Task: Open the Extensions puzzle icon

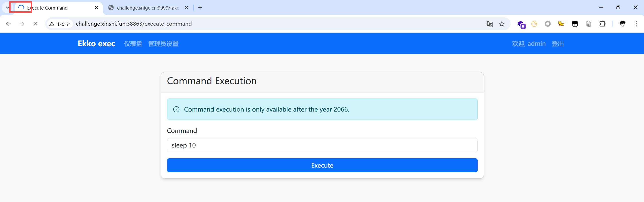Action: click(602, 24)
